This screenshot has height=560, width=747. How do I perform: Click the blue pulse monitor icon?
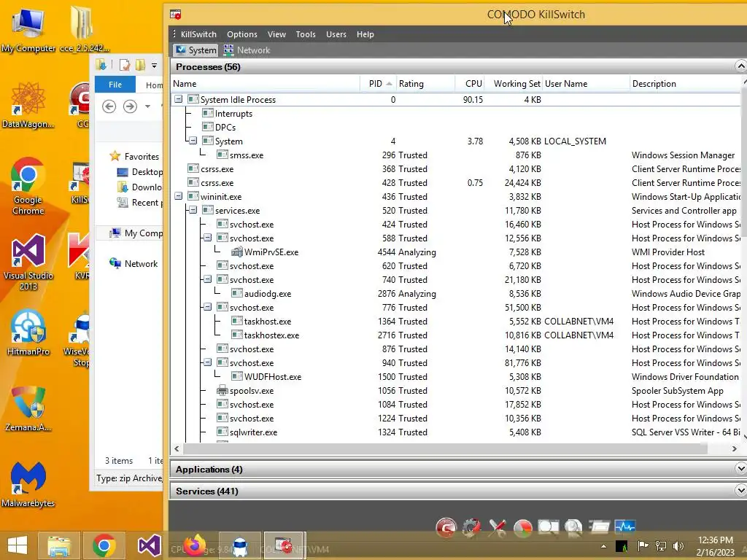[625, 526]
